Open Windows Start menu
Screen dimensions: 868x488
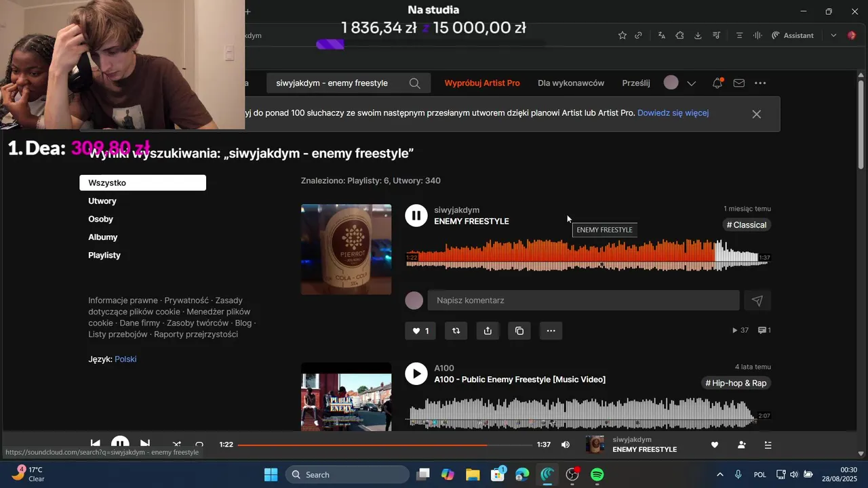coord(271,474)
